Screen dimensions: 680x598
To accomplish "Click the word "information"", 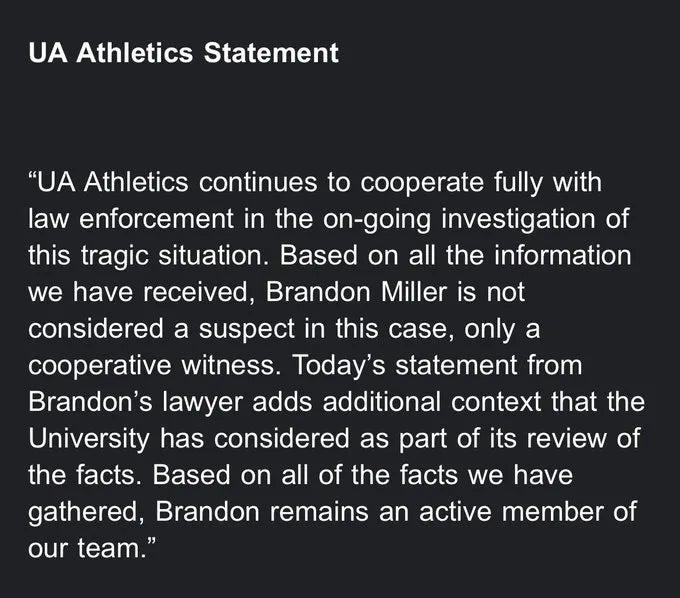I will click(560, 255).
